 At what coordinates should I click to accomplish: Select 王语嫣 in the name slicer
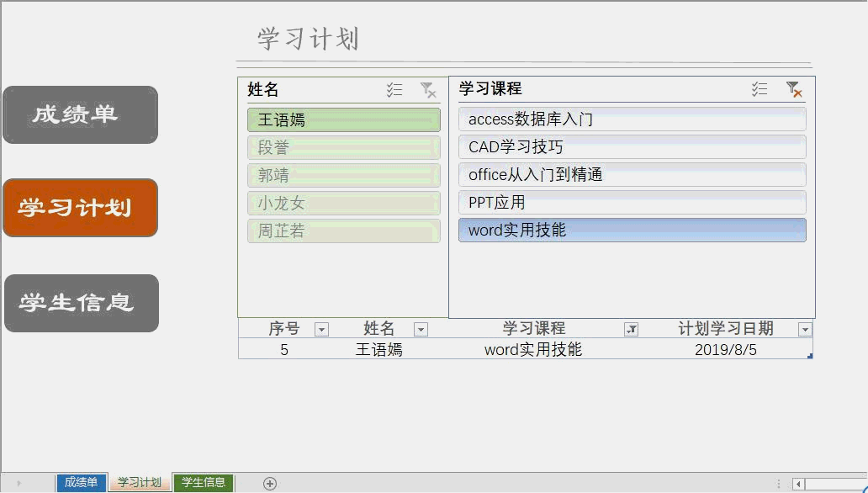(x=344, y=119)
